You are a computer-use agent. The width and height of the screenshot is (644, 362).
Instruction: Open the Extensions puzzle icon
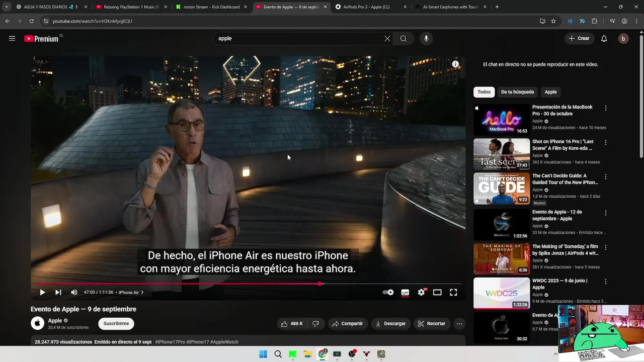(x=595, y=21)
